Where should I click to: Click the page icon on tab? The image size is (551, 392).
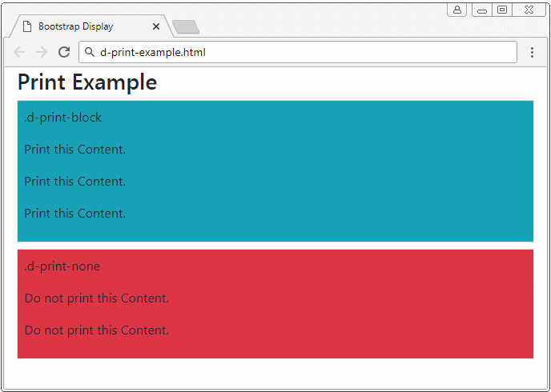27,26
